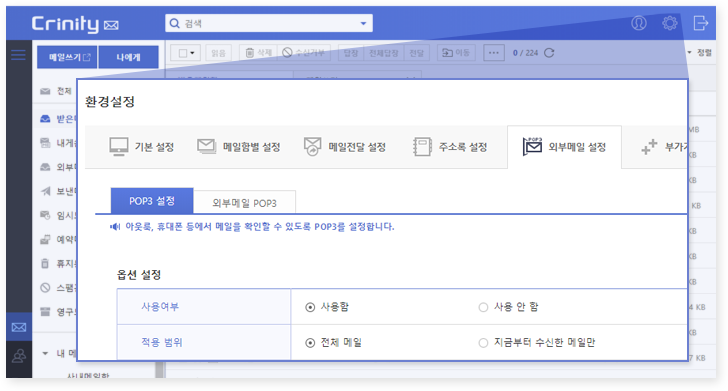This screenshot has width=728, height=391.
Task: Select 지금부터 수신한 메일만 radio button
Action: point(483,343)
